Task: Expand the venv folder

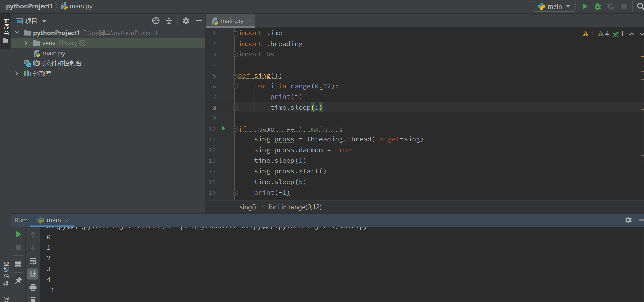Action: (x=26, y=43)
